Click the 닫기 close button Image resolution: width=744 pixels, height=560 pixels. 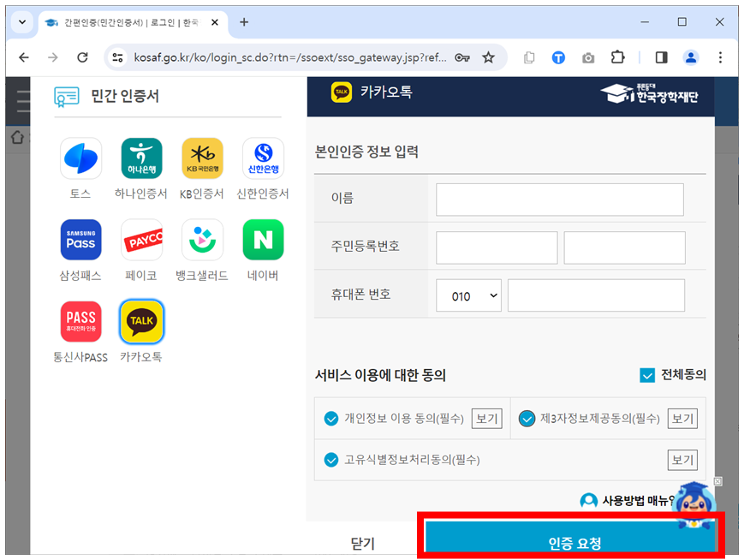click(363, 543)
